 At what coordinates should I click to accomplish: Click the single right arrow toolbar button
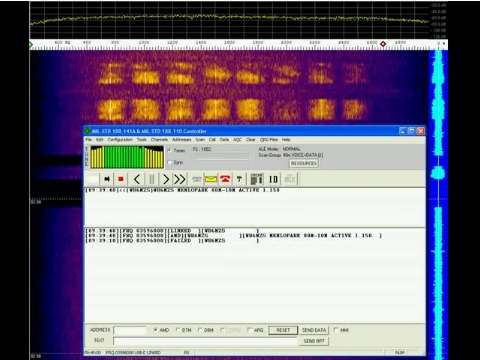click(x=166, y=179)
